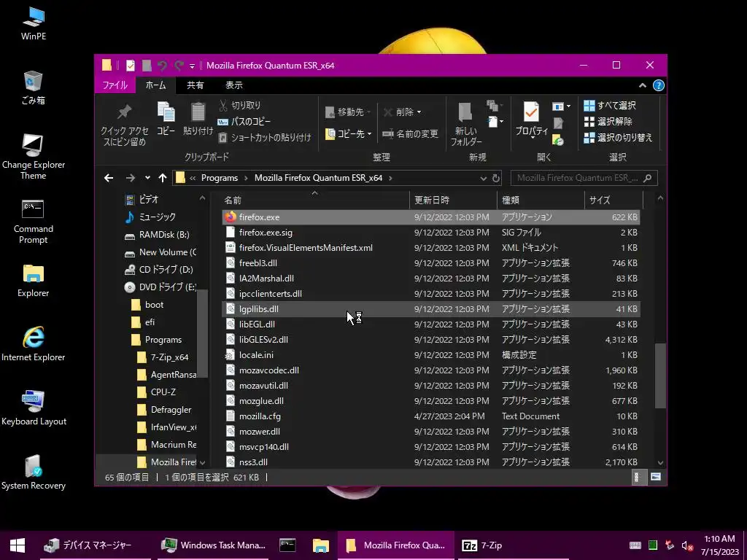Click the クイック アクセスにピン留め pin icon
747x560 pixels.
coord(124,112)
